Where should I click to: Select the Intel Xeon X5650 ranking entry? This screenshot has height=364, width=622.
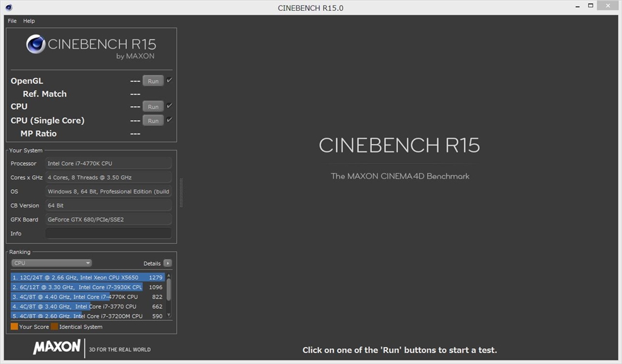pyautogui.click(x=85, y=277)
